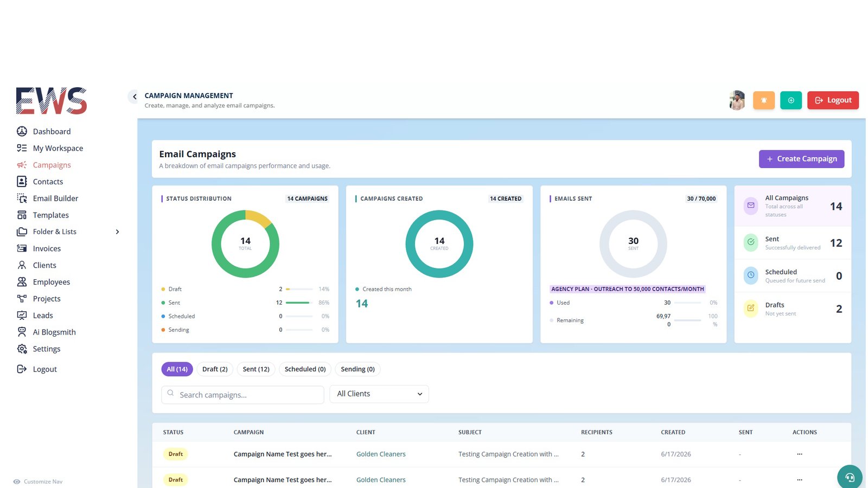Click the Projects sidebar icon

22,299
